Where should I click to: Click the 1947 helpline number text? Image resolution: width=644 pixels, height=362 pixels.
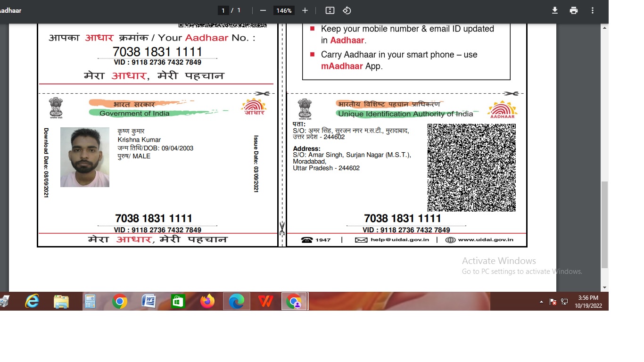tap(323, 240)
